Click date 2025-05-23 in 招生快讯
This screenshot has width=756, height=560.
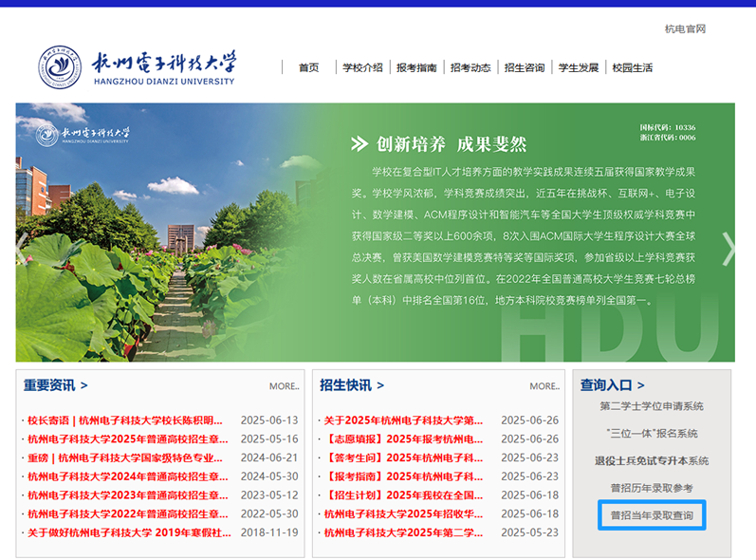click(x=530, y=533)
